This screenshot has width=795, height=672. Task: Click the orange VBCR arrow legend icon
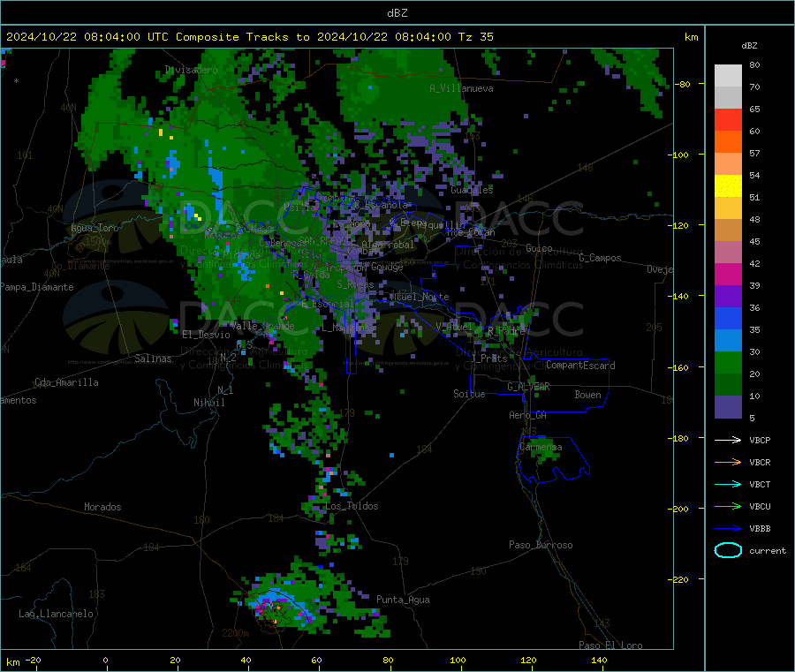click(x=728, y=462)
